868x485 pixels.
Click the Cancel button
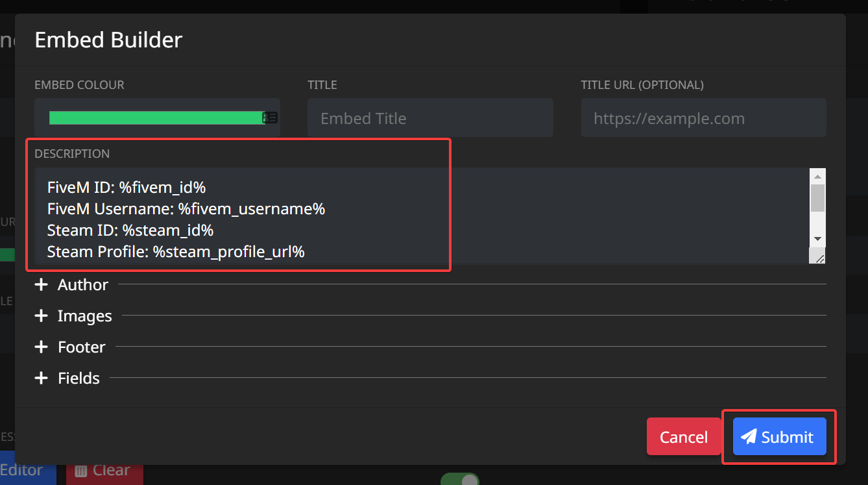click(x=684, y=436)
